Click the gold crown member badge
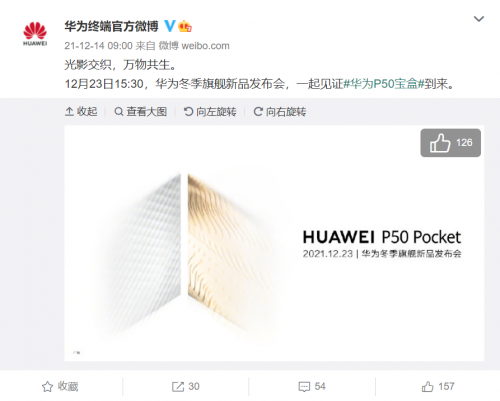Screen dimensions: 500x401 pyautogui.click(x=185, y=26)
